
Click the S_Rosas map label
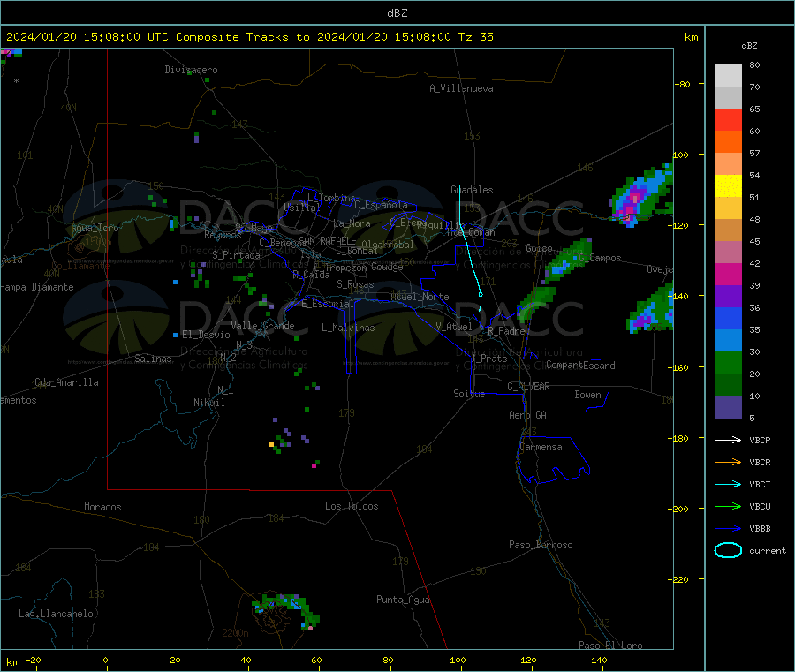tap(355, 284)
